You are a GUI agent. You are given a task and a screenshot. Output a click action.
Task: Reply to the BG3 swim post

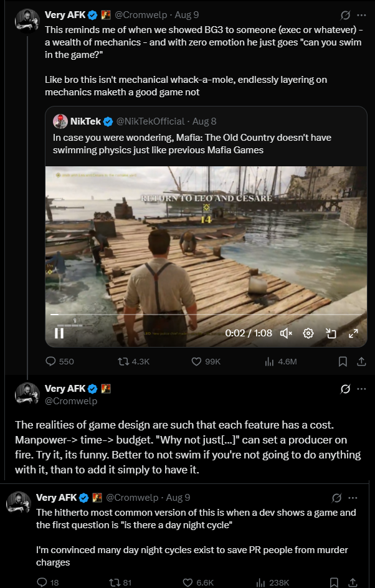point(51,361)
